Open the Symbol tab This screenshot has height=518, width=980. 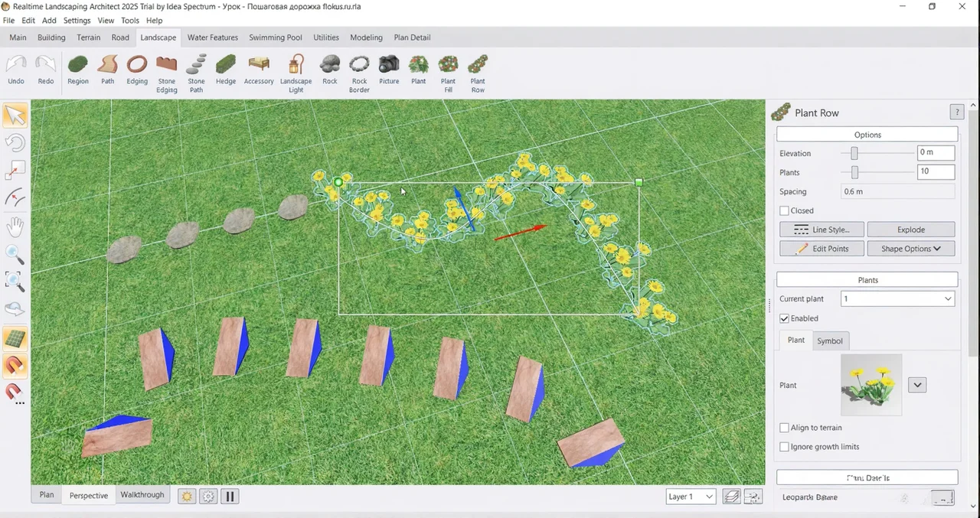(829, 341)
